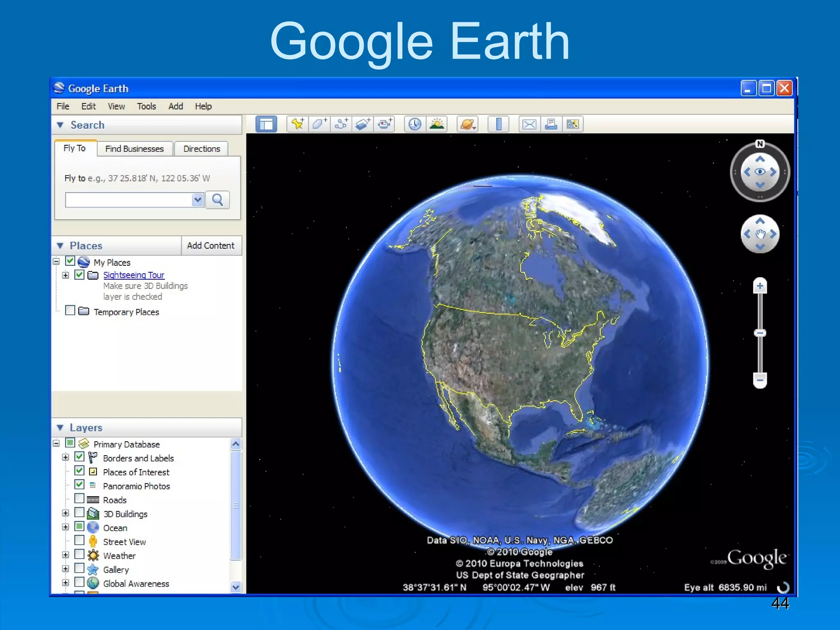
Task: Click the Print icon in toolbar
Action: coord(551,124)
